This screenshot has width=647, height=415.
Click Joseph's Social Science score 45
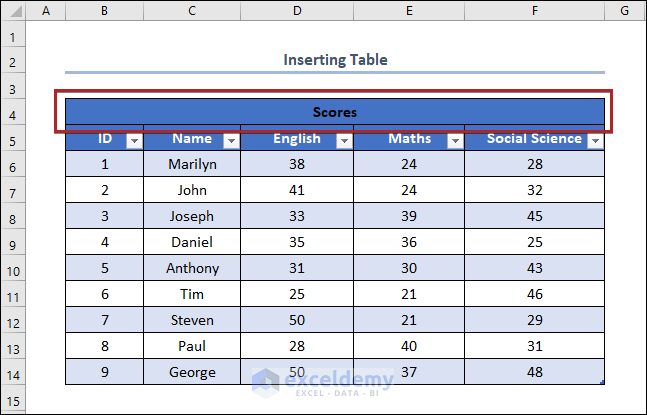pyautogui.click(x=535, y=216)
